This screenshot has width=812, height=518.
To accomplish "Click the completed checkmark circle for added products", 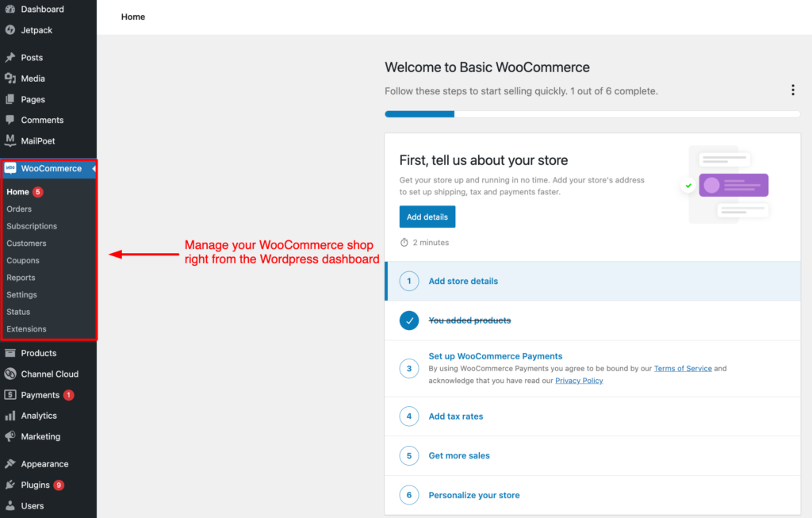I will tap(409, 320).
